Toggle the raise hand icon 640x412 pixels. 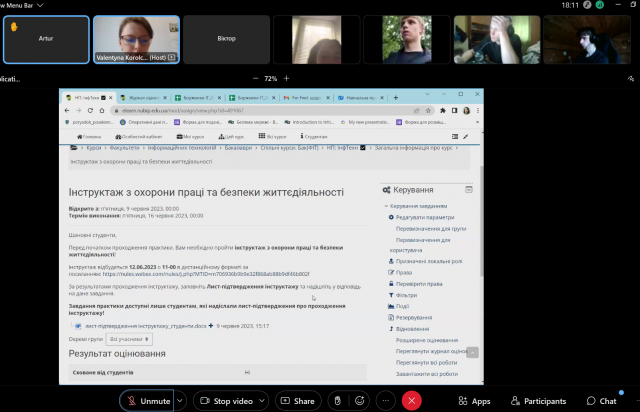(338, 401)
